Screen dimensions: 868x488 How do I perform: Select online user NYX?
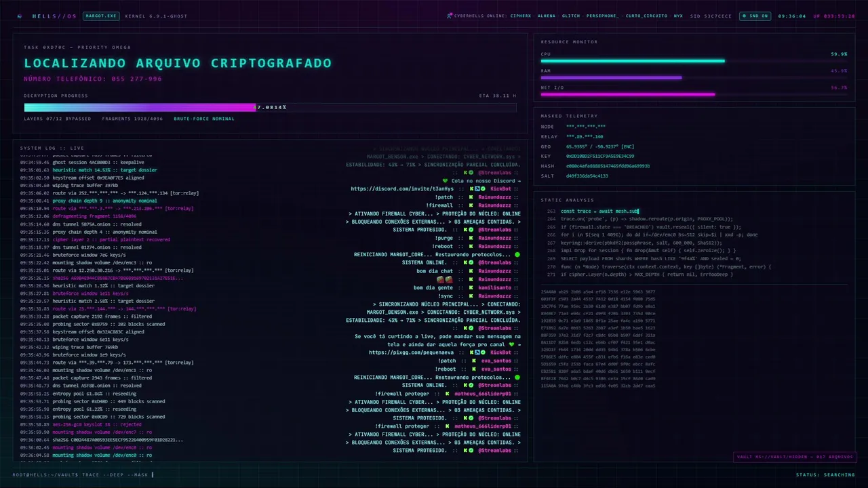[x=677, y=16]
